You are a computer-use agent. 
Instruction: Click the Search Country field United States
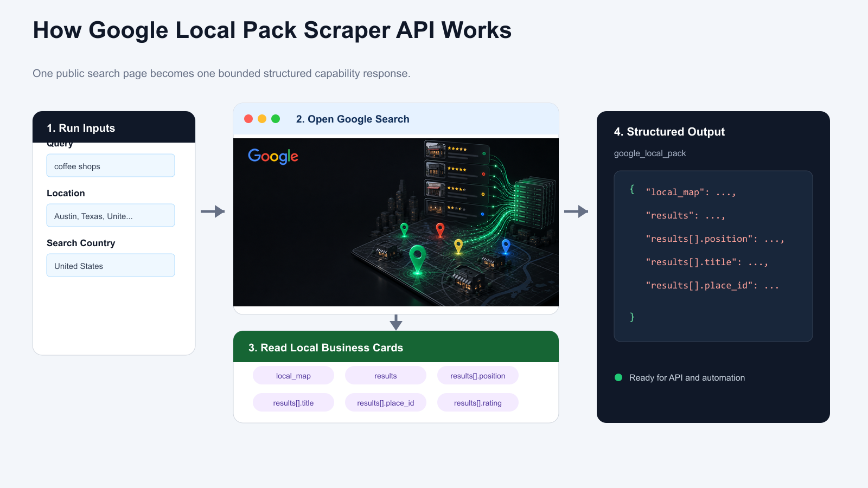[x=111, y=265]
